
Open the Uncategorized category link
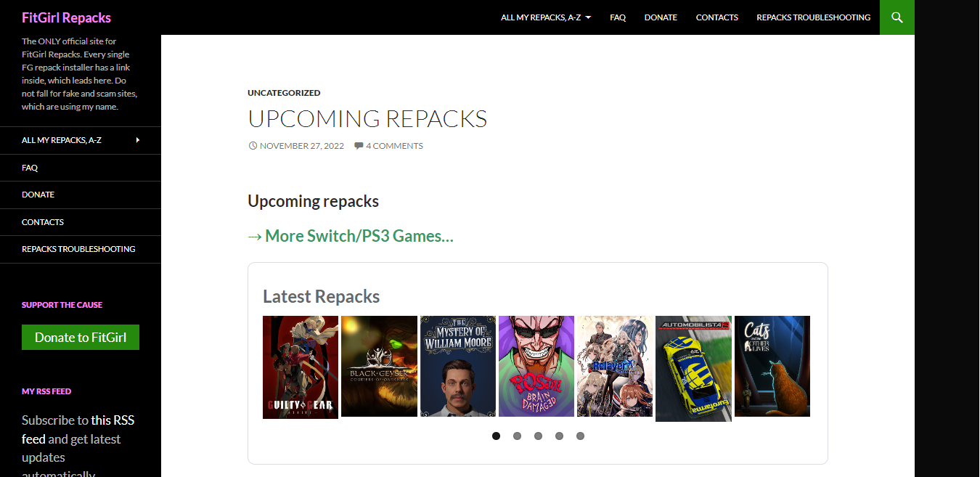tap(284, 93)
